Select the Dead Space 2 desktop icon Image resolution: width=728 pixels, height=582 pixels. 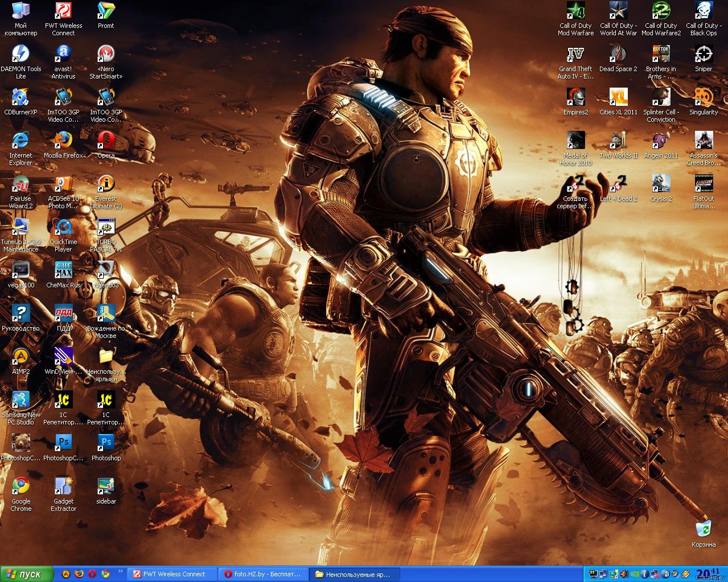pos(618,58)
